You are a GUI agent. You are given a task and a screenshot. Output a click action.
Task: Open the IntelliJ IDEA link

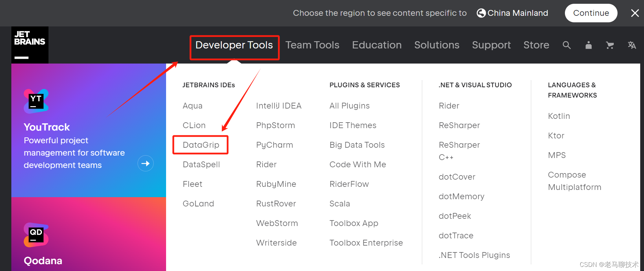click(279, 106)
